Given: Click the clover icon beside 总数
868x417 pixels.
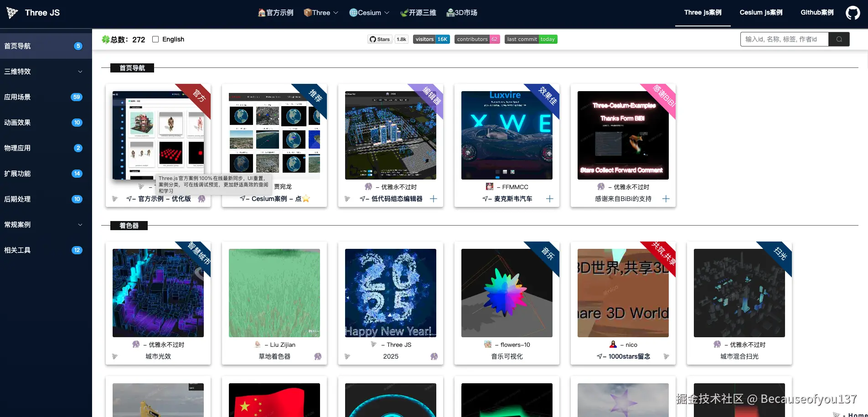Looking at the screenshot, I should [x=106, y=40].
